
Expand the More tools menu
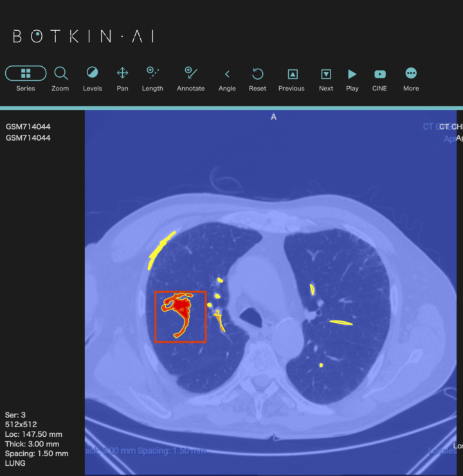[x=411, y=73]
